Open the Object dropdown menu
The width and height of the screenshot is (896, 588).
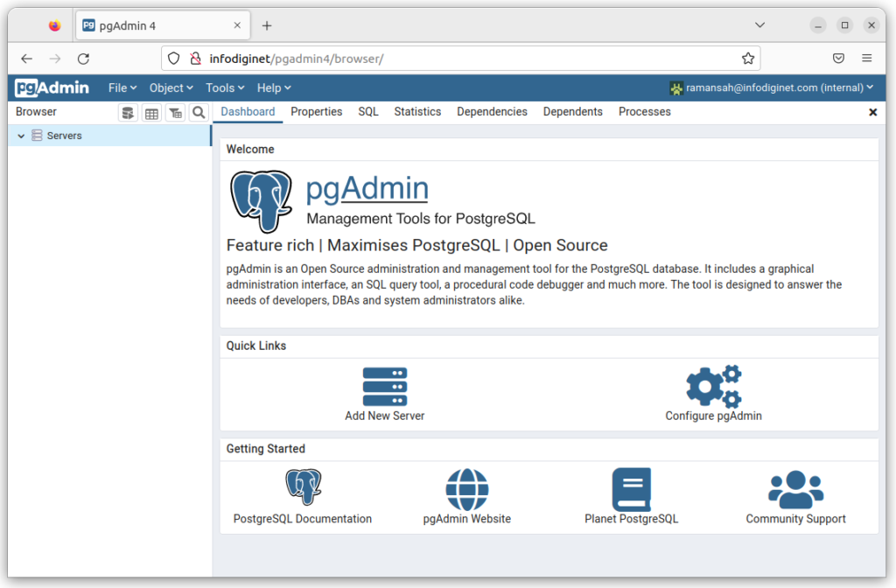coord(171,88)
